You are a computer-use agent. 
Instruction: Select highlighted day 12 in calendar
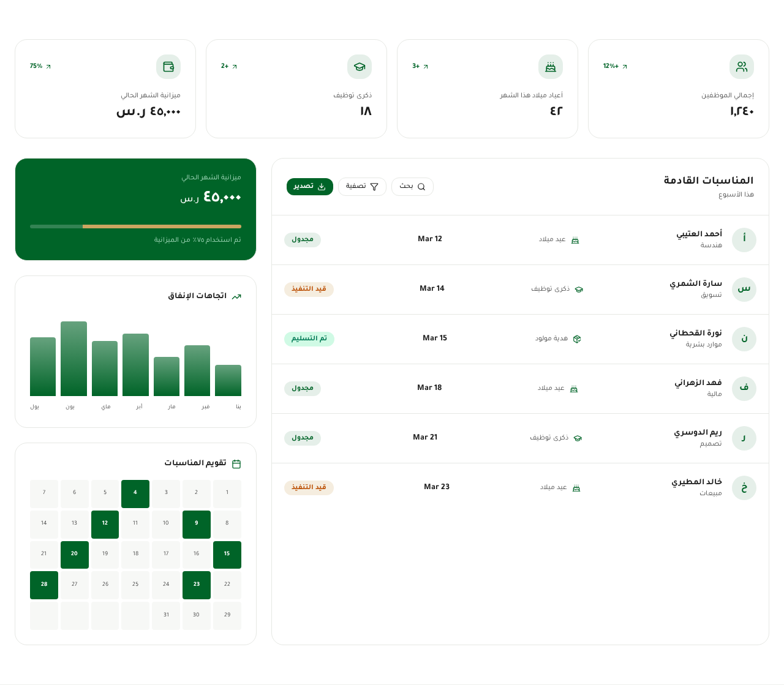point(105,525)
